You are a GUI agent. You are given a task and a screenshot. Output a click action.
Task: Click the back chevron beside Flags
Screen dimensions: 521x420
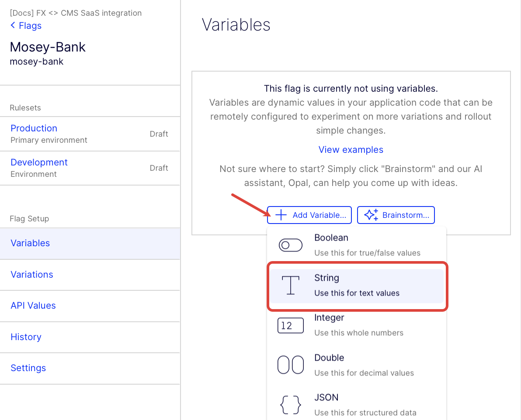[13, 25]
